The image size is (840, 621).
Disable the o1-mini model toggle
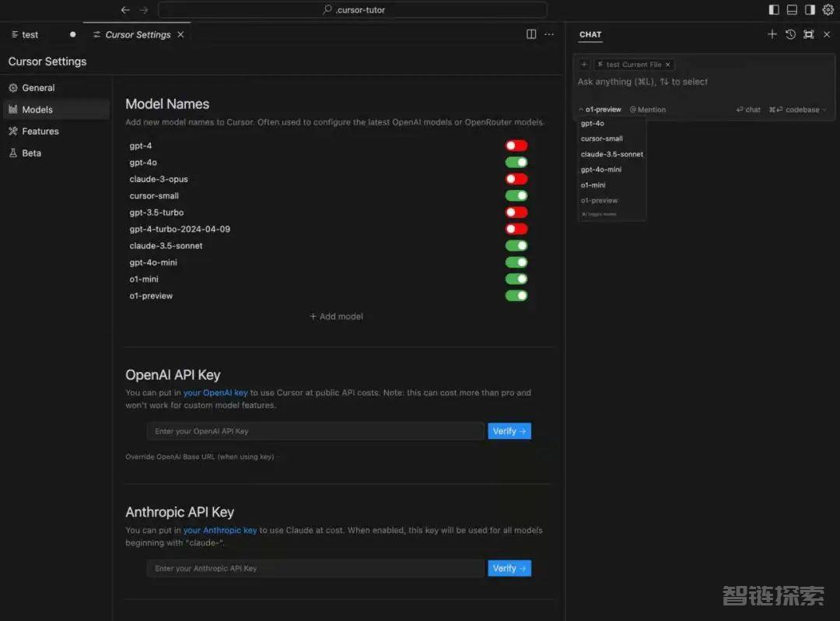click(516, 279)
